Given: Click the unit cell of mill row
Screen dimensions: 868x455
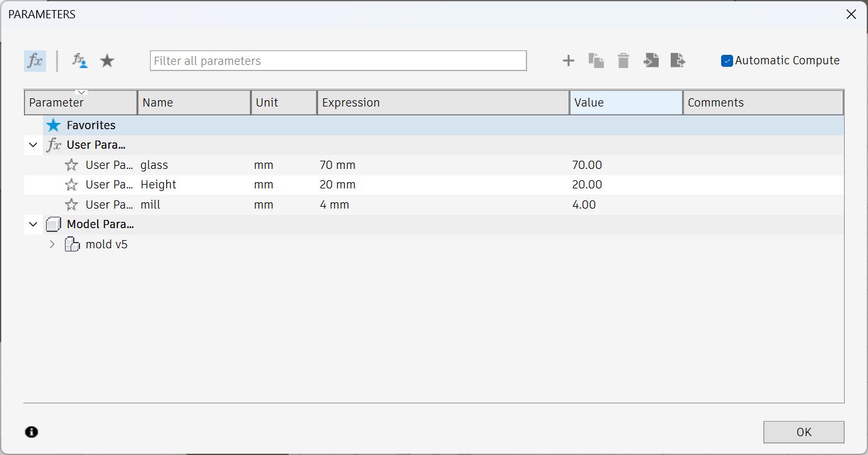Looking at the screenshot, I should click(x=263, y=205).
